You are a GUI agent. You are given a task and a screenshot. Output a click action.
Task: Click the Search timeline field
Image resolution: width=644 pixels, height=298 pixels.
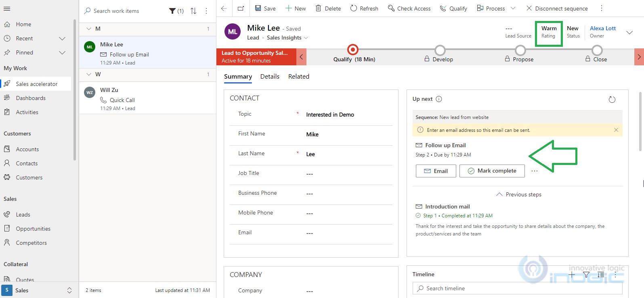[x=517, y=288]
